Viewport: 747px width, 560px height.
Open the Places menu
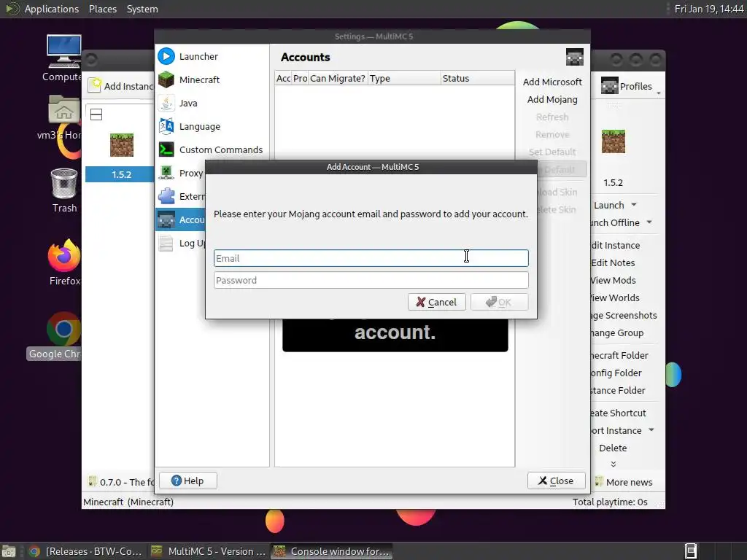pos(103,9)
